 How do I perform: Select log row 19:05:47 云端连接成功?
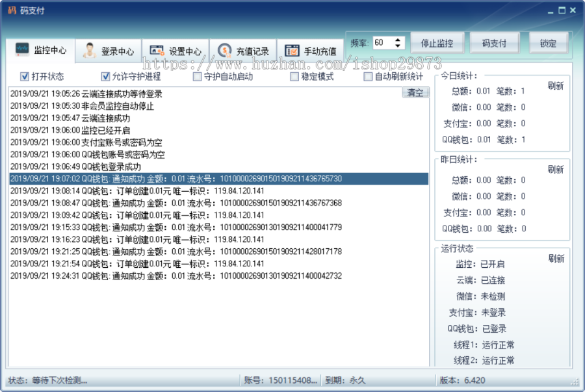218,118
